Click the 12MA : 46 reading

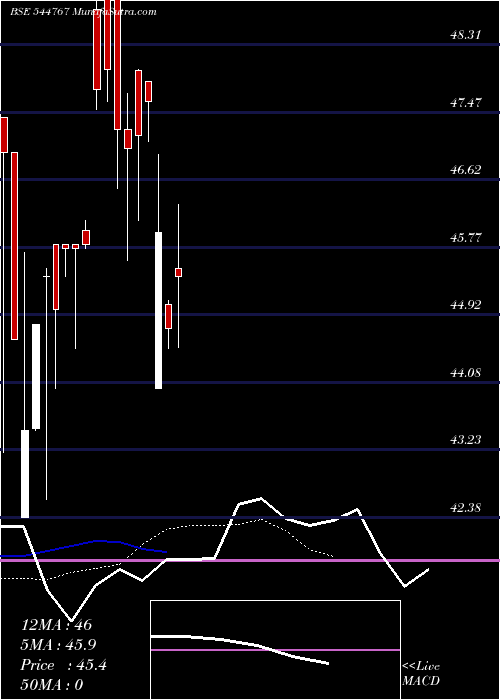coord(56,625)
